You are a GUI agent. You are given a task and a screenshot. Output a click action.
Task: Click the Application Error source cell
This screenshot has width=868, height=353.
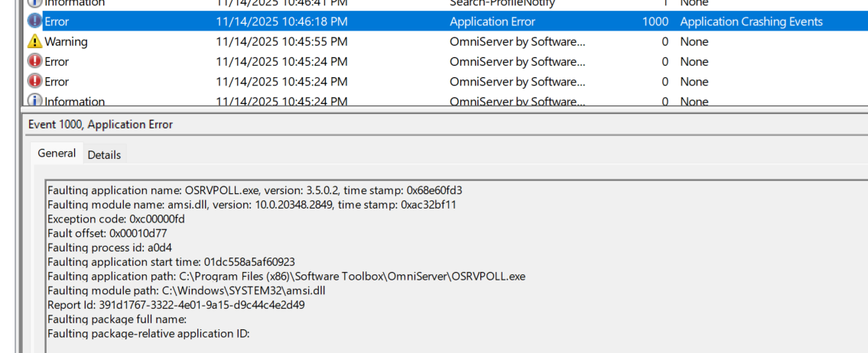[x=493, y=21]
